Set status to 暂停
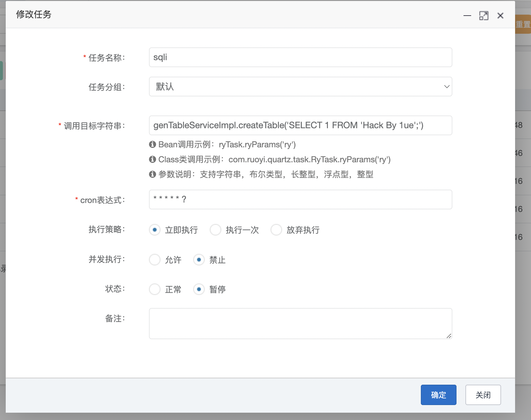 point(199,289)
